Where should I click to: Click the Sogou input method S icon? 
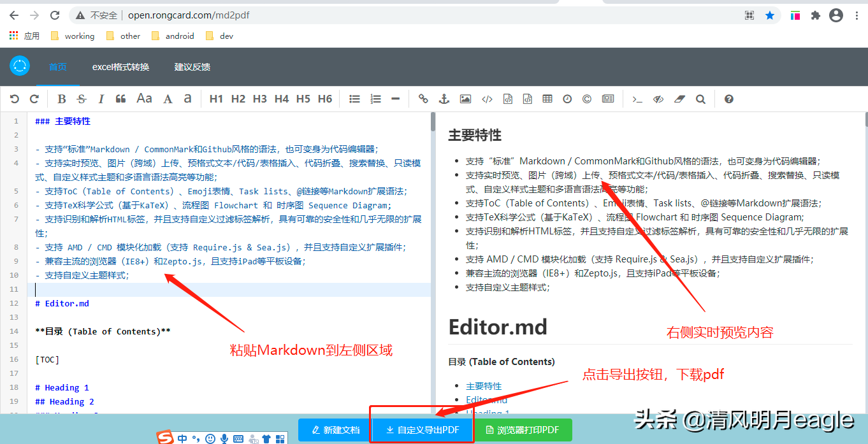click(166, 438)
